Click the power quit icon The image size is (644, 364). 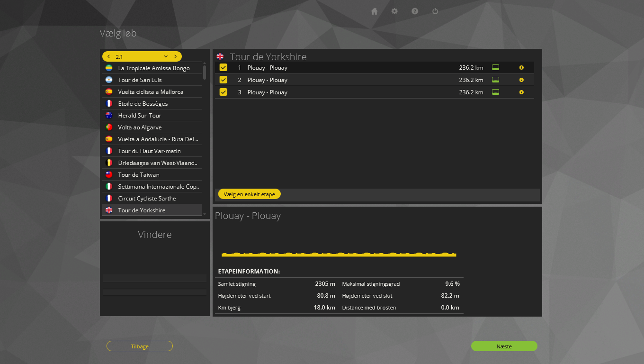pos(435,11)
